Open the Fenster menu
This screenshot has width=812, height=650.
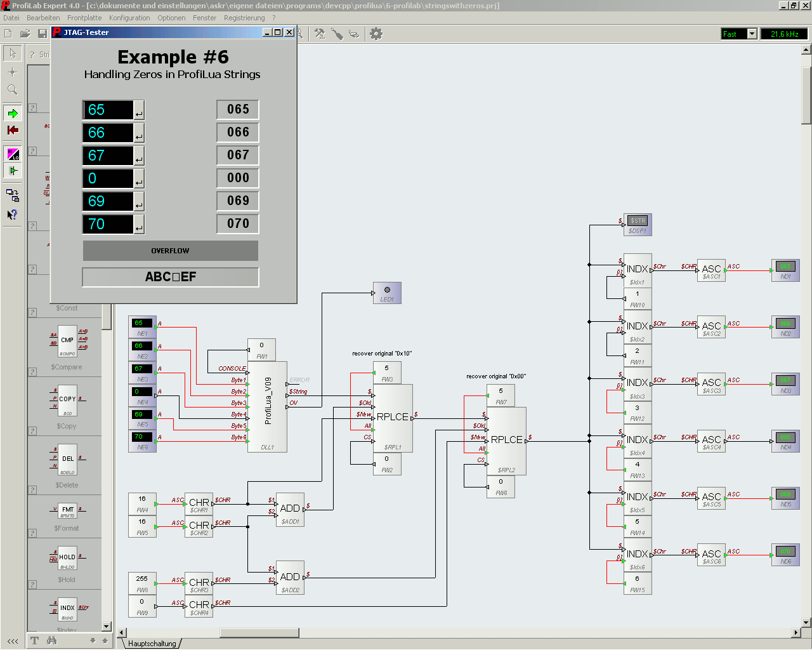tap(204, 18)
